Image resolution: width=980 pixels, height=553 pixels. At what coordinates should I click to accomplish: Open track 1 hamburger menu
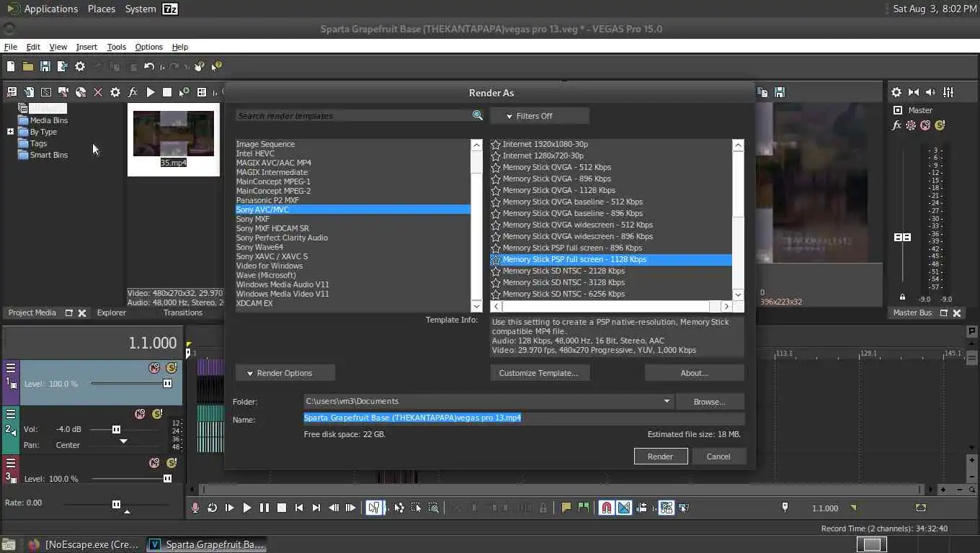(11, 368)
